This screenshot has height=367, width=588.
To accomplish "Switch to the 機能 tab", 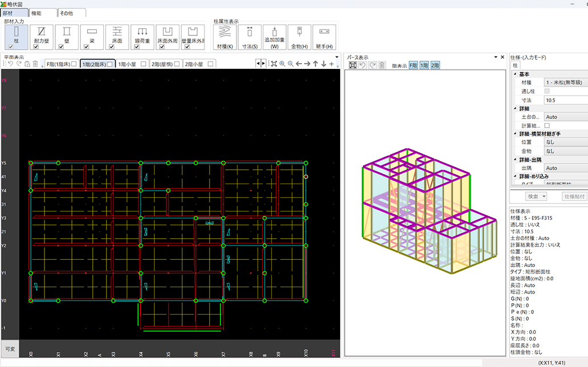I will [43, 13].
